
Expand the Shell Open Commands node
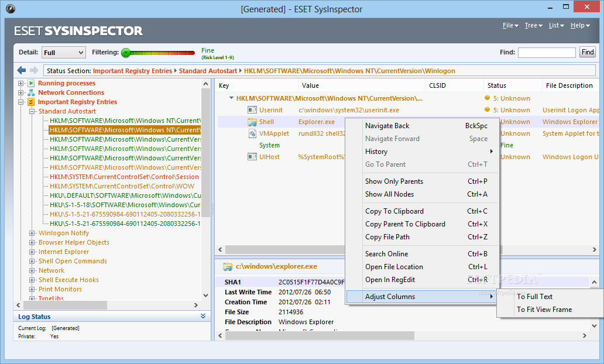tap(32, 261)
